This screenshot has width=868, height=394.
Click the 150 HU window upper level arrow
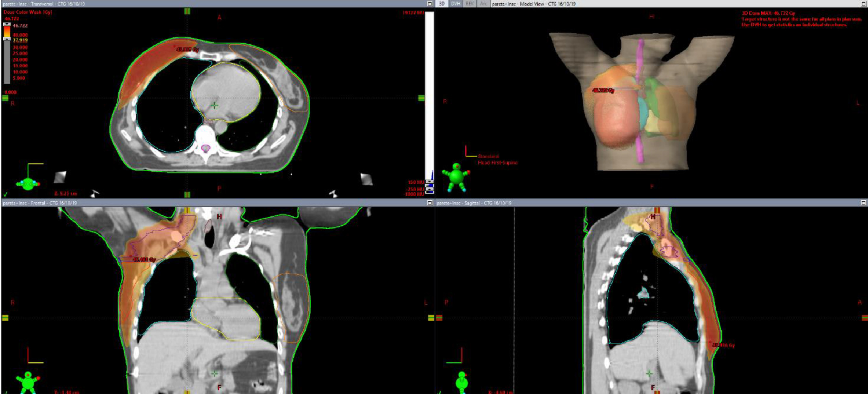coord(429,182)
